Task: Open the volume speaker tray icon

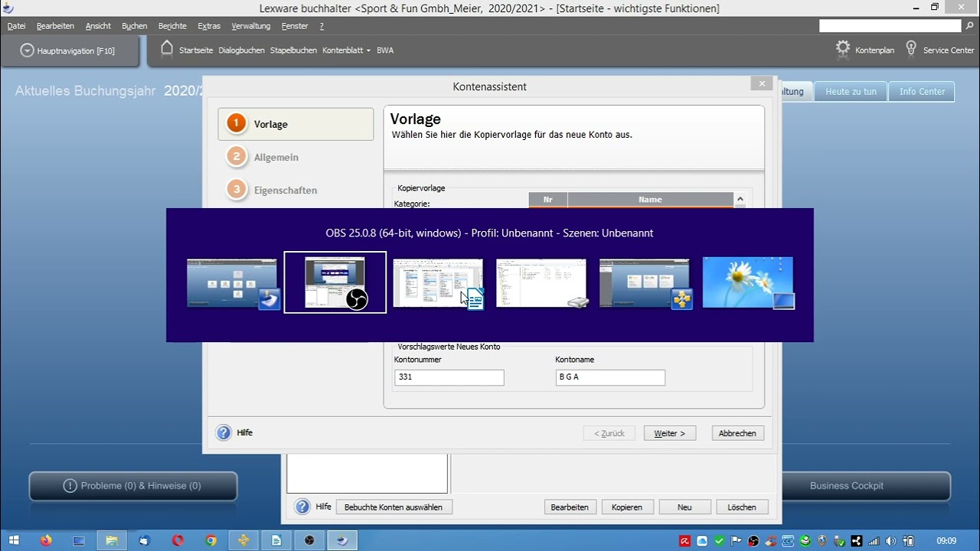Action: click(x=890, y=541)
